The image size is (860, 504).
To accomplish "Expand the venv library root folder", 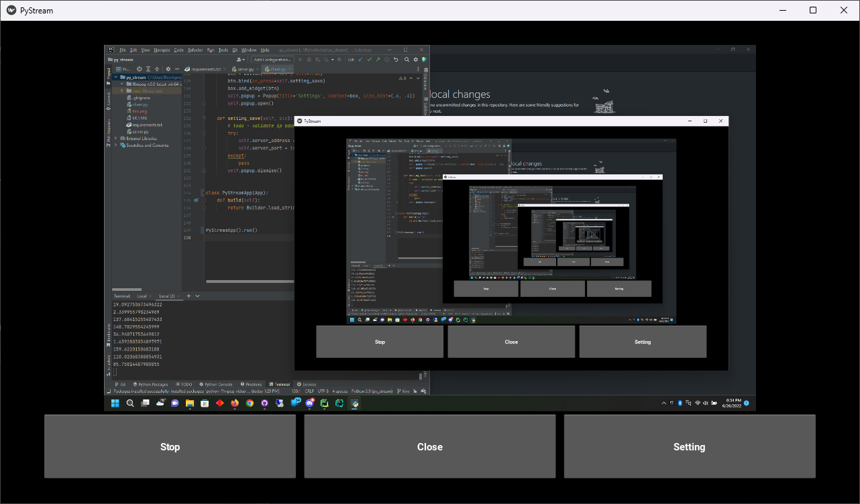I will (x=121, y=90).
